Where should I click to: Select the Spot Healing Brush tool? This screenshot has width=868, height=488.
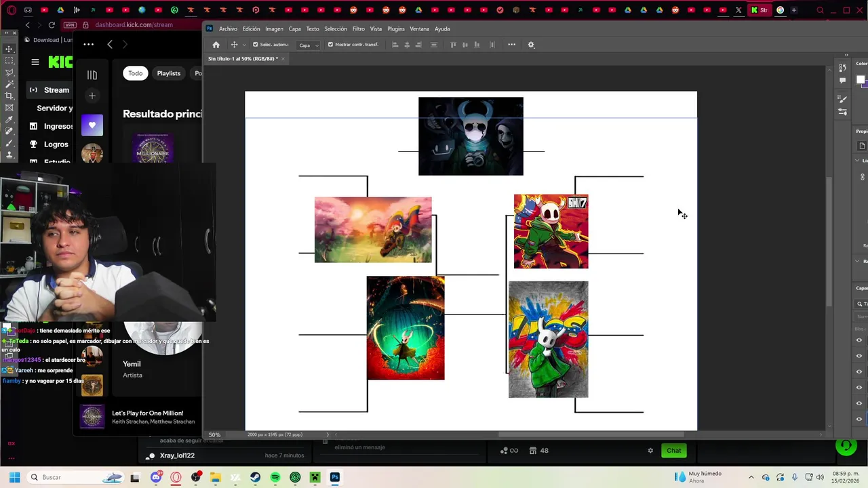[x=9, y=131]
